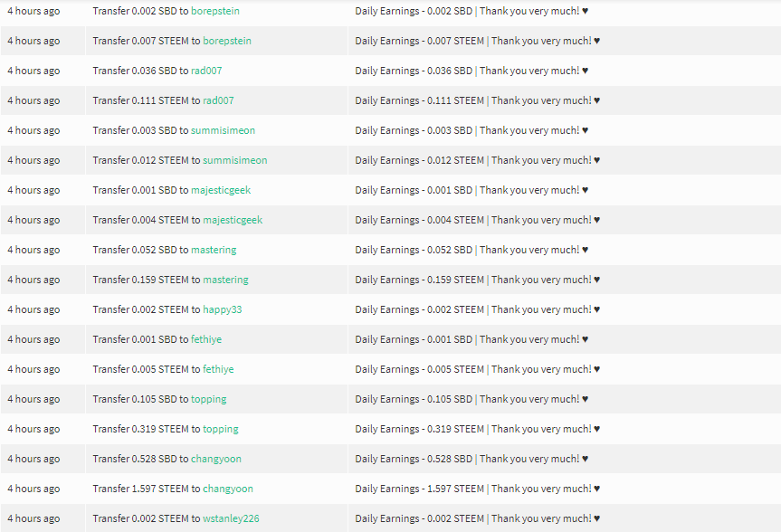Screen dimensions: 781x532
Task: Select memo 'Daily Earnings - 0.319 STEEM'
Action: coord(419,430)
